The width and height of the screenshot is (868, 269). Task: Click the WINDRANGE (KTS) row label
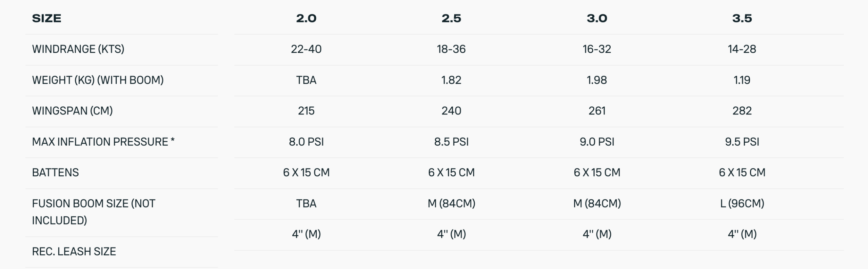78,49
